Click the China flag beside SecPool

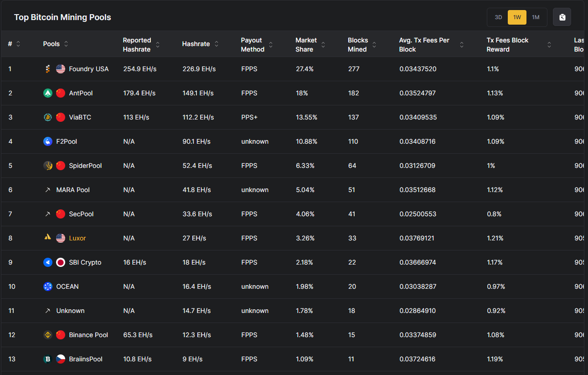click(x=61, y=214)
